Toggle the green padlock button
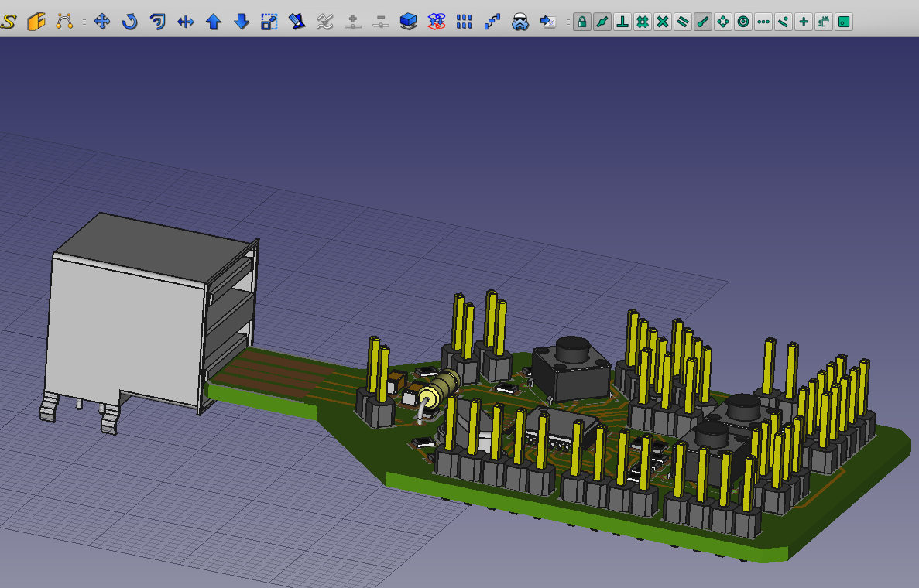This screenshot has height=588, width=919. (581, 22)
